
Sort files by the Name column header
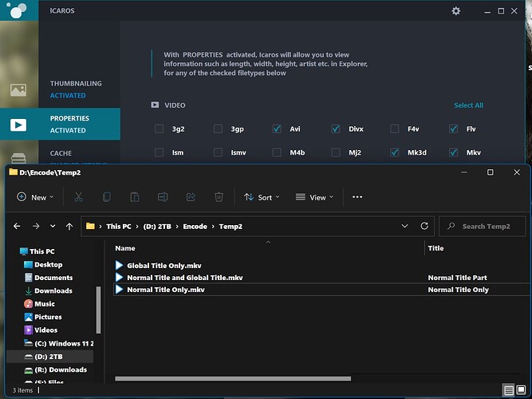125,248
